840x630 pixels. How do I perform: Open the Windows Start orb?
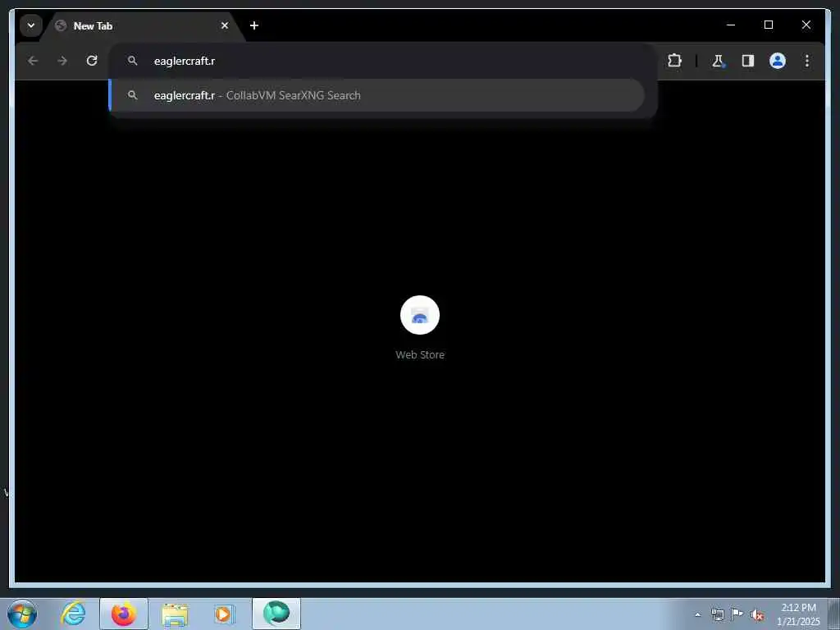22,614
